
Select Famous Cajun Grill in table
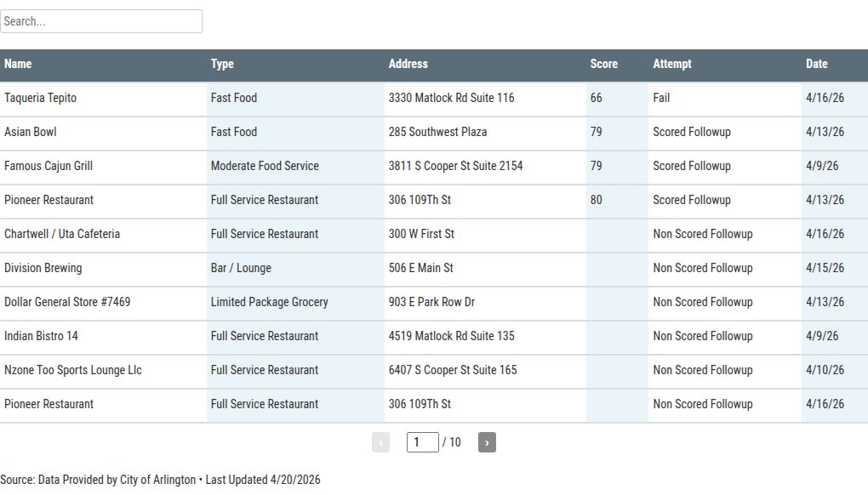point(49,166)
